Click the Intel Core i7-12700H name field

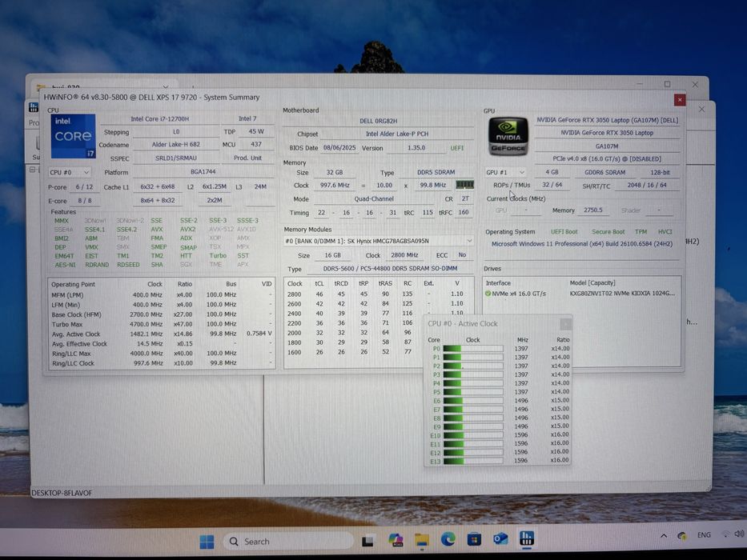tap(160, 119)
